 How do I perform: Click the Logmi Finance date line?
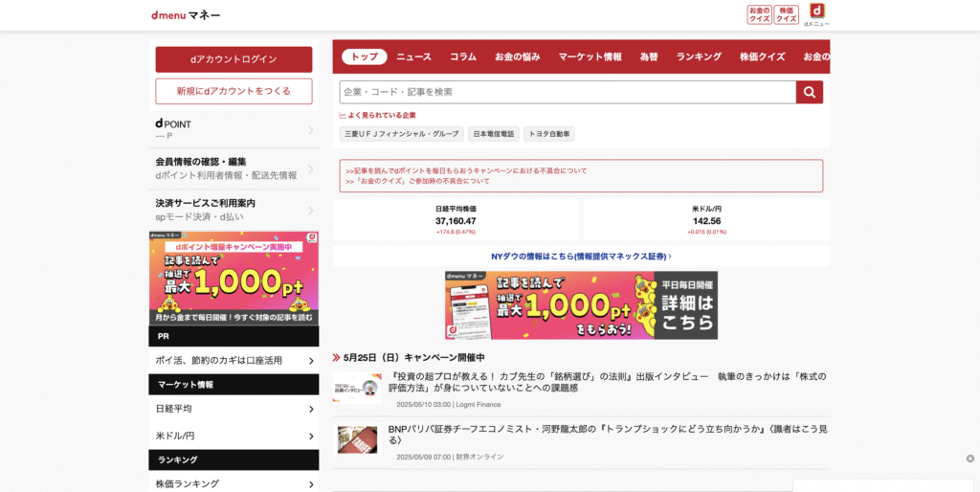(448, 405)
